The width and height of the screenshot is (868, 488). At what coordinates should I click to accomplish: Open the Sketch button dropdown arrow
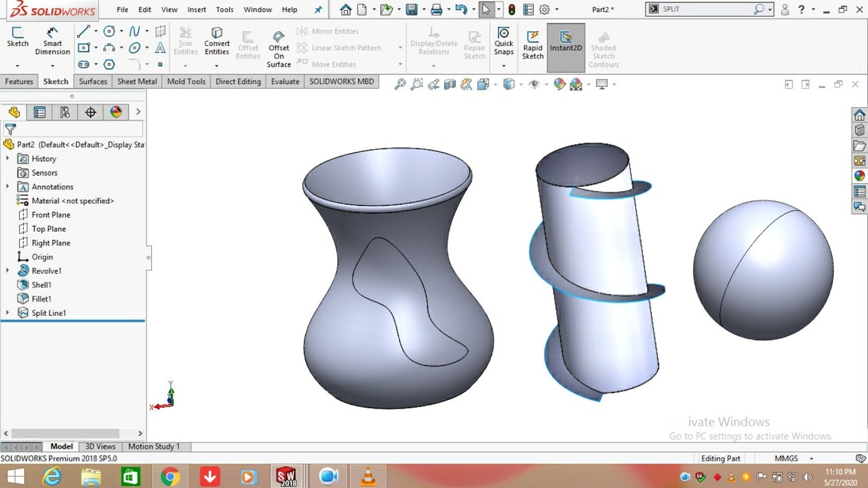pyautogui.click(x=18, y=66)
